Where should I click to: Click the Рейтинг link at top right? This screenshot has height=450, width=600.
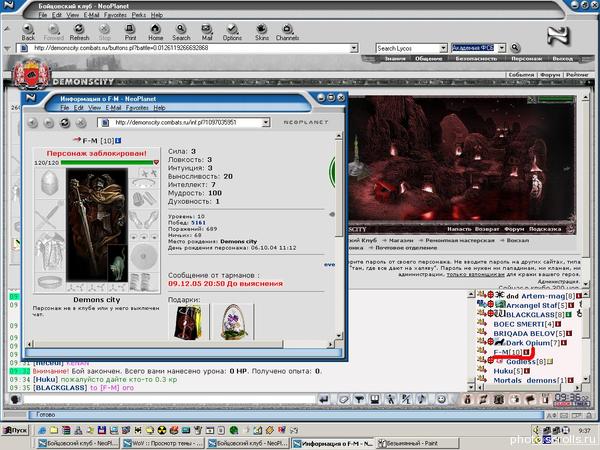[577, 75]
